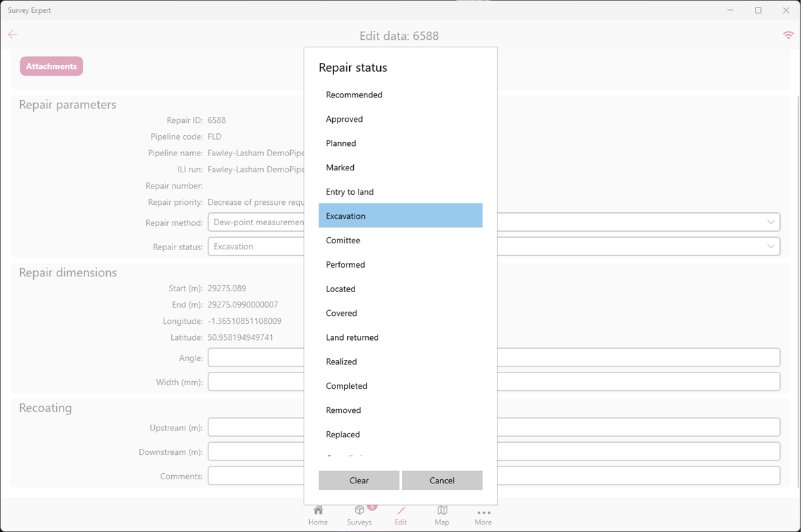Choose Marked in the status list
This screenshot has height=532, width=801.
[x=400, y=168]
